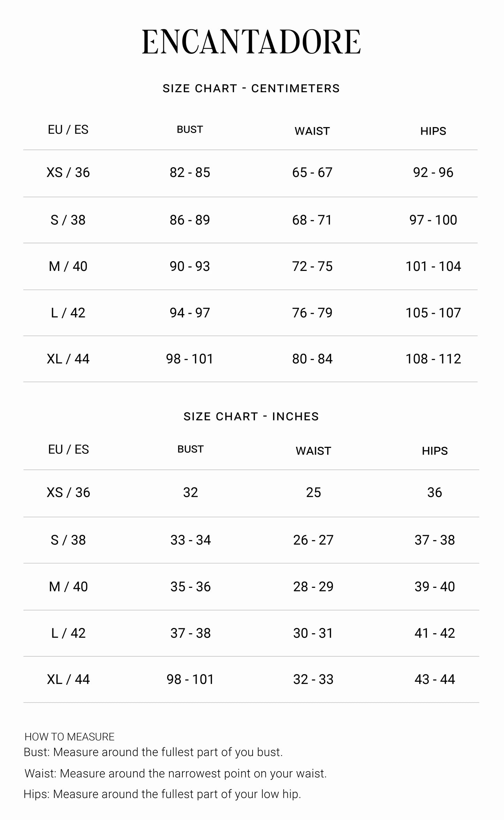This screenshot has height=820, width=504.
Task: Click hips value 108 - 112
Action: 433,359
